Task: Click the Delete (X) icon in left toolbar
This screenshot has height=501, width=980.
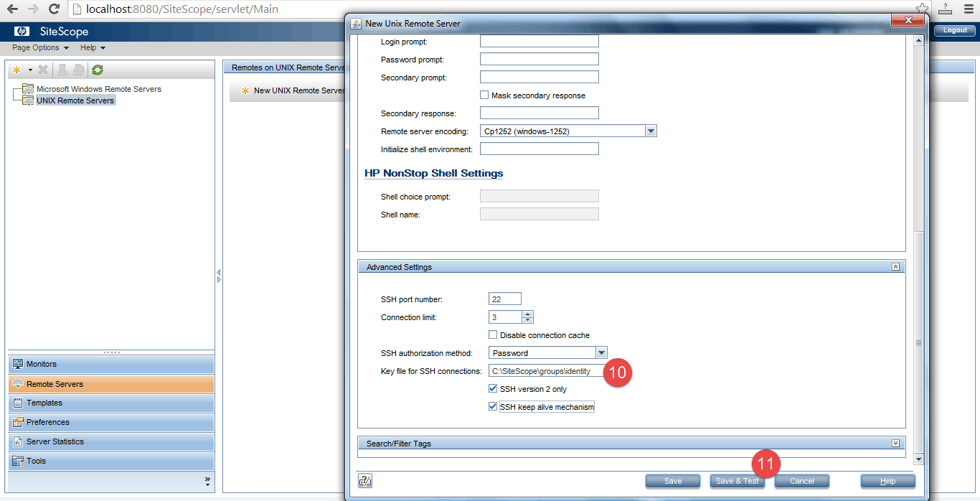Action: coord(43,70)
